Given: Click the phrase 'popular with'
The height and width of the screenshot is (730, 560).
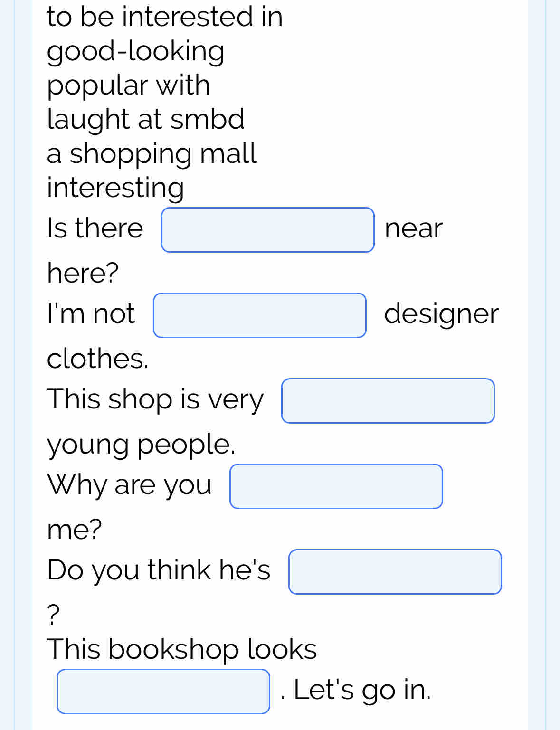Looking at the screenshot, I should pyautogui.click(x=128, y=86).
